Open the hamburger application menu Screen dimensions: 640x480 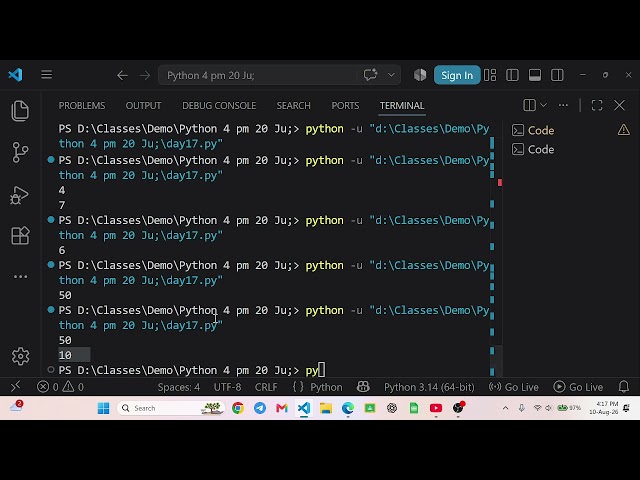tap(47, 75)
